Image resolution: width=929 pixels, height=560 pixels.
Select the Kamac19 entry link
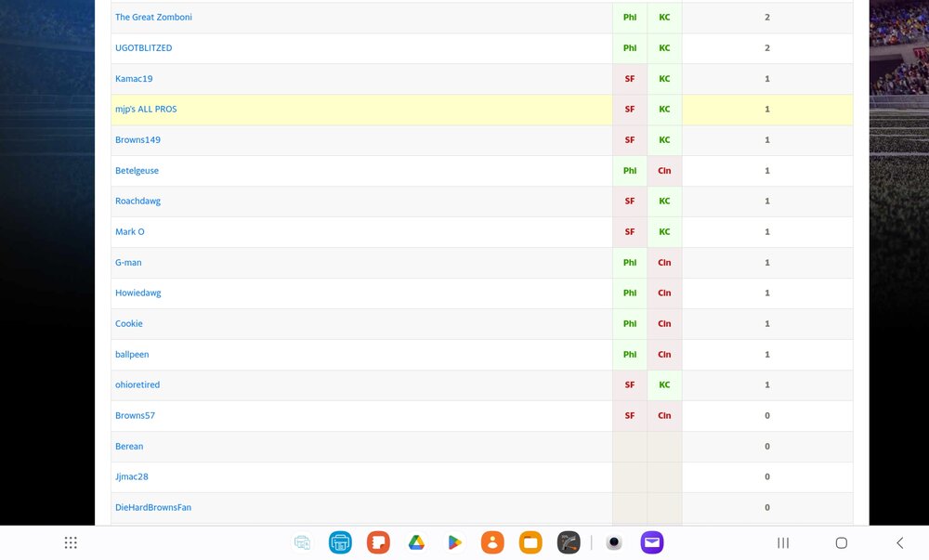pyautogui.click(x=134, y=79)
